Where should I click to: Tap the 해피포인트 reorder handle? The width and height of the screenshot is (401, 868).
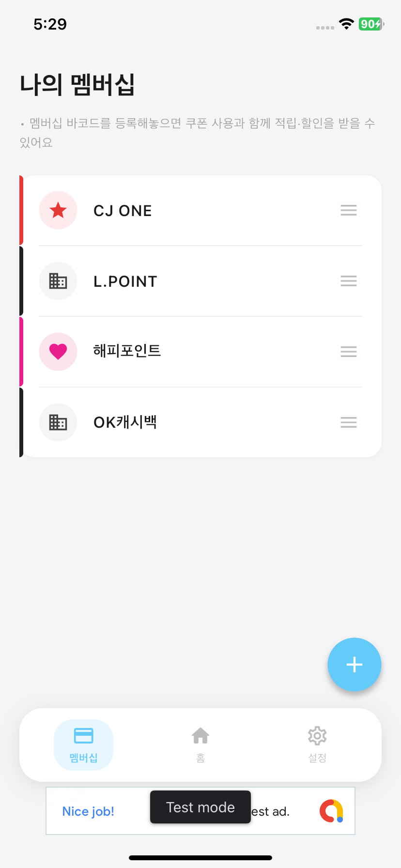349,352
